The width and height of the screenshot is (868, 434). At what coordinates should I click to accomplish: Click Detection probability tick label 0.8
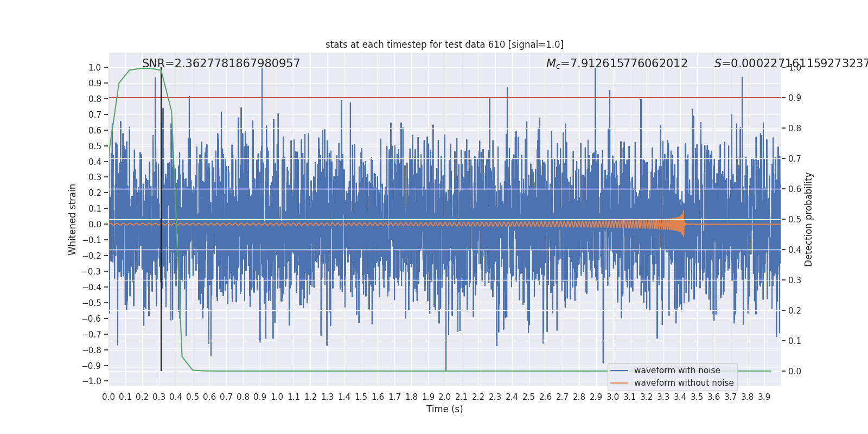click(x=795, y=129)
